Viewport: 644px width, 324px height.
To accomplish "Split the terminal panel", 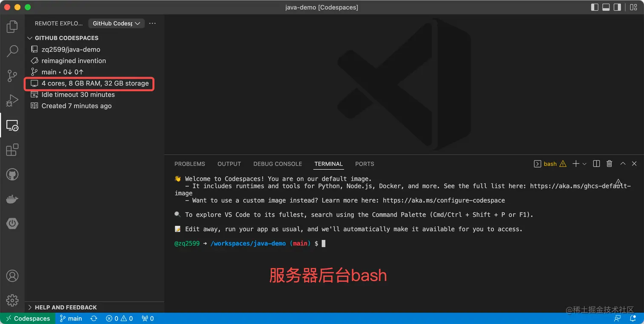I will tap(597, 164).
